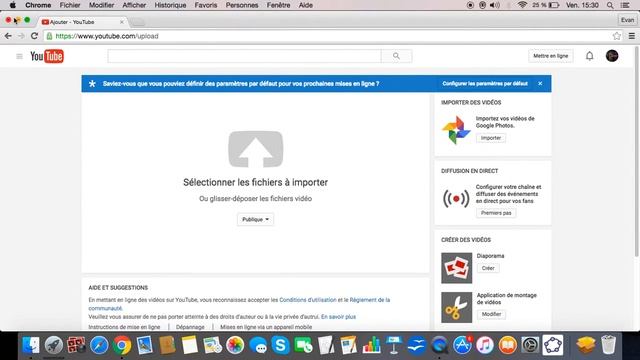Go back in Chrome
This screenshot has width=640, height=360.
coord(8,36)
